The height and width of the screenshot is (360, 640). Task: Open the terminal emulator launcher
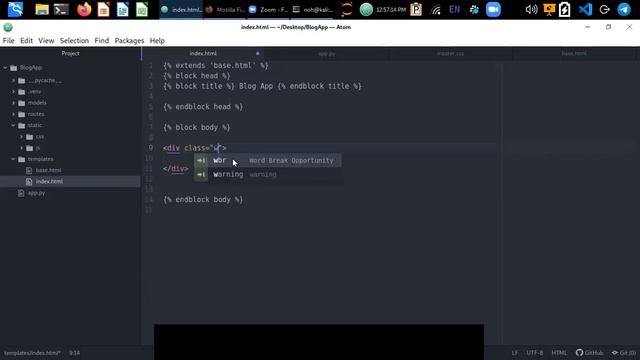click(61, 9)
